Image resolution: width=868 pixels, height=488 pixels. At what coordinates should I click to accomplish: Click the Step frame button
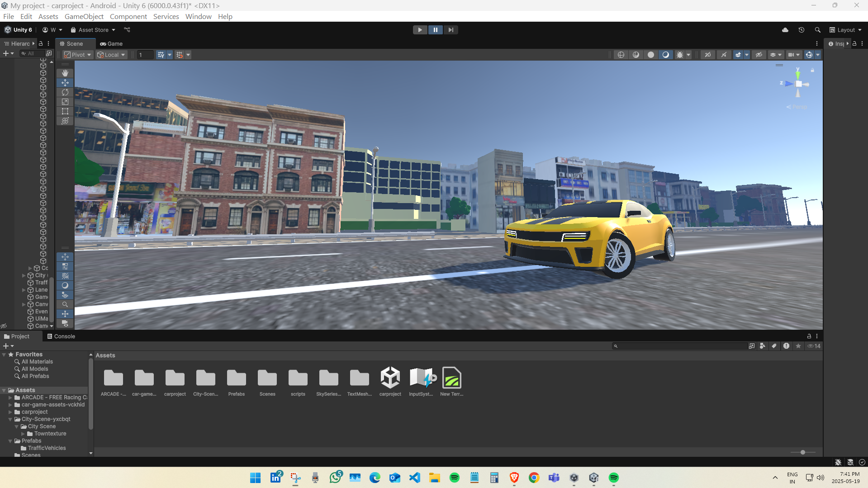(451, 30)
